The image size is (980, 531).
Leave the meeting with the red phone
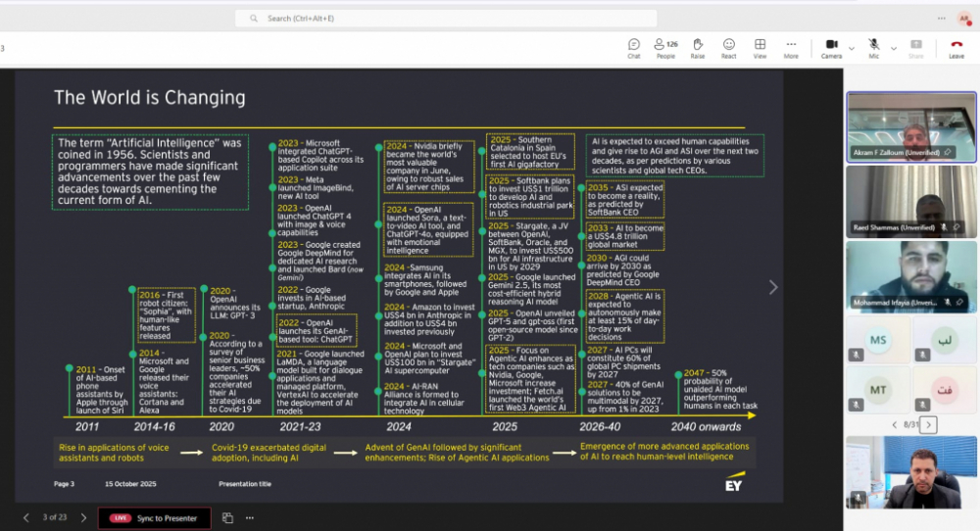pos(955,47)
